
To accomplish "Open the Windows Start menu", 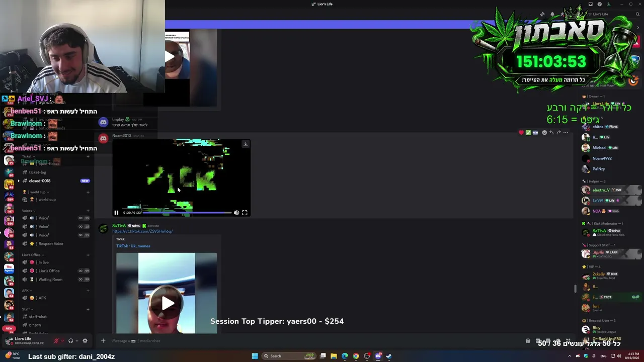I will (255, 356).
